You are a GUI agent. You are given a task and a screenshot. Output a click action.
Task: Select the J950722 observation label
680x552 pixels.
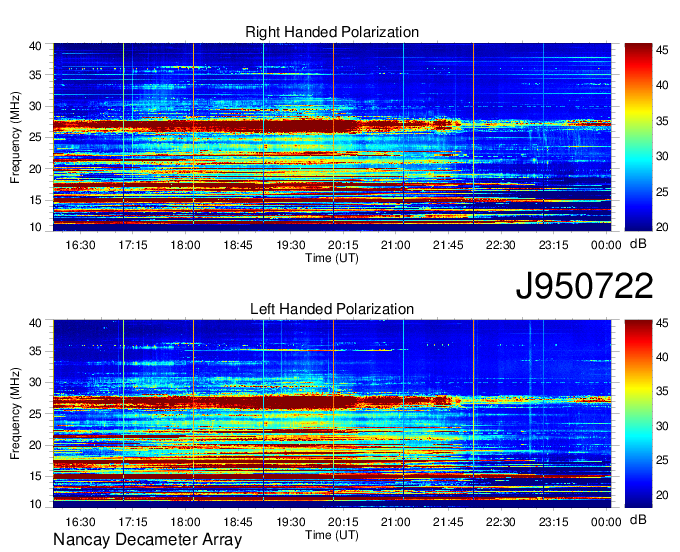(584, 286)
